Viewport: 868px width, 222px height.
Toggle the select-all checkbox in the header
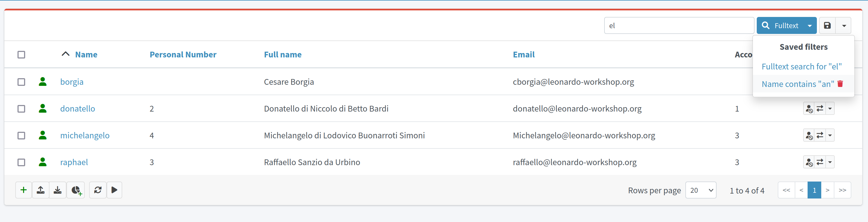21,54
